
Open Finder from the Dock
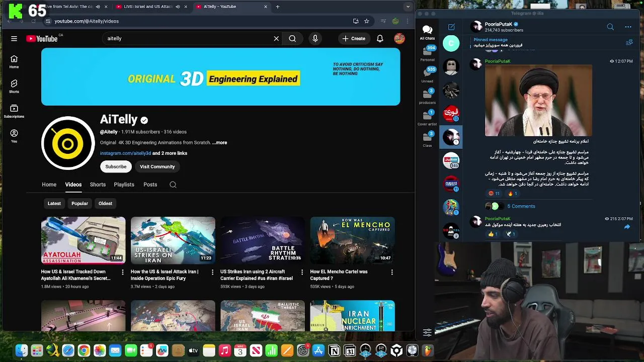22,350
